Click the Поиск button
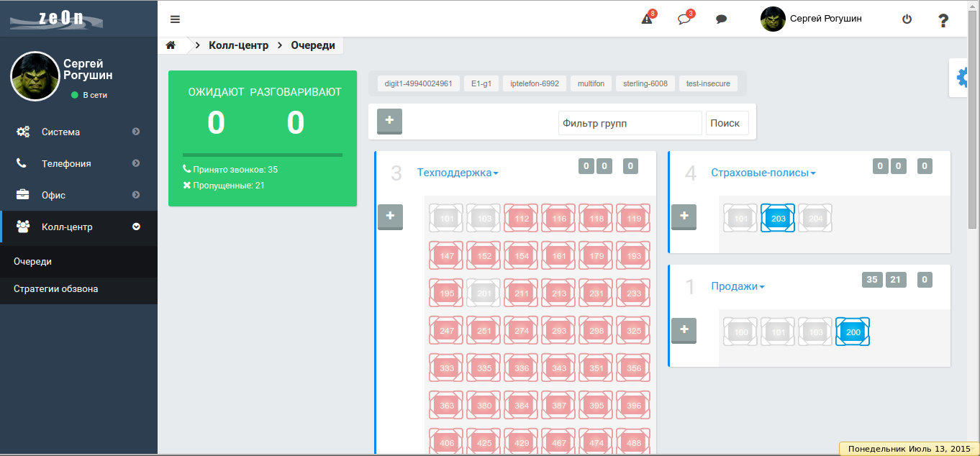This screenshot has width=980, height=456. point(727,123)
